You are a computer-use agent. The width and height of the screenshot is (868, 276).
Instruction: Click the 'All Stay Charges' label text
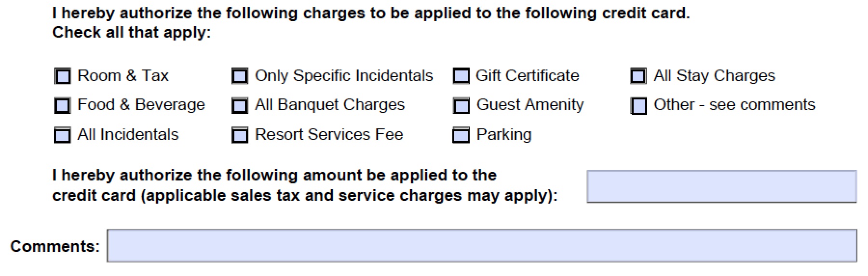point(714,76)
